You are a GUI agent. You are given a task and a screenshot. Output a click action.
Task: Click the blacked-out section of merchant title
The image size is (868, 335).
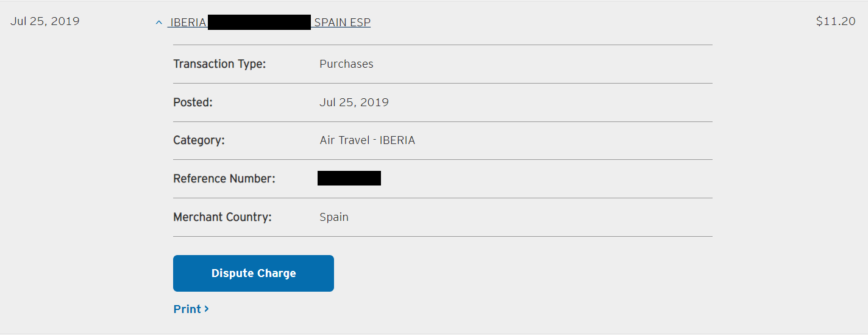click(x=260, y=23)
